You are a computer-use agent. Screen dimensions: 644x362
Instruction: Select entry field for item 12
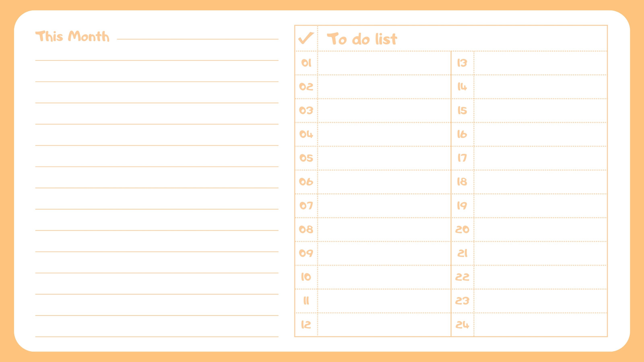point(384,325)
